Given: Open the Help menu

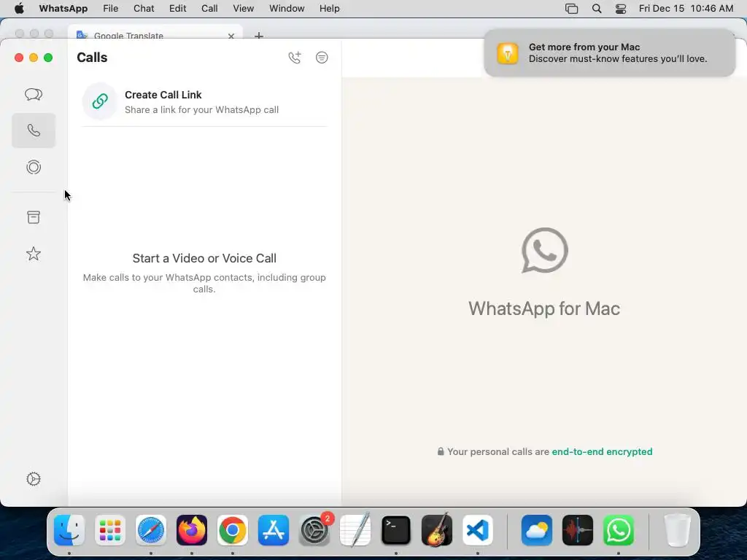Looking at the screenshot, I should point(329,9).
